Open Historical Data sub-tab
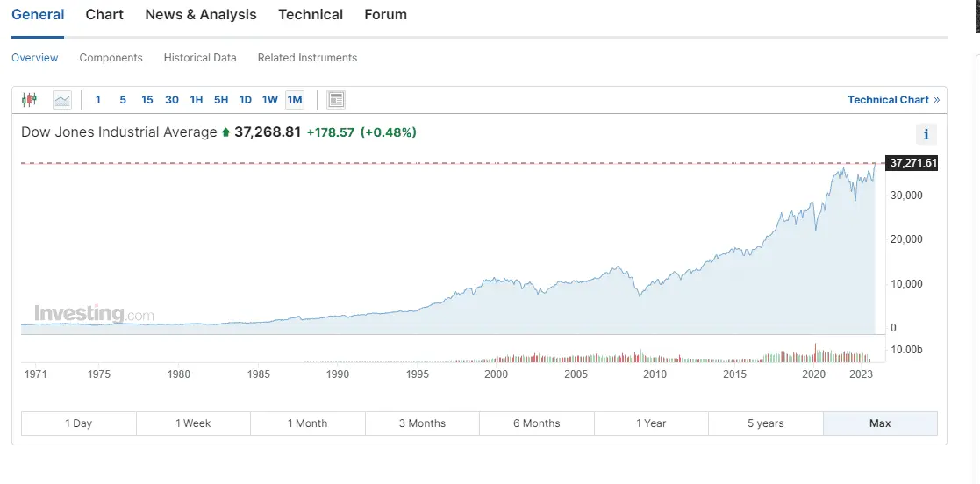980x484 pixels. click(x=200, y=58)
